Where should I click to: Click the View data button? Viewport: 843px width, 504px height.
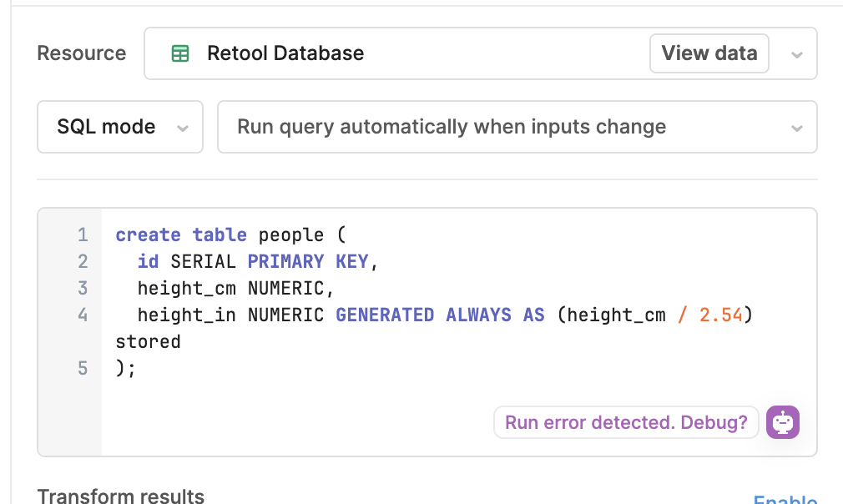(x=709, y=53)
